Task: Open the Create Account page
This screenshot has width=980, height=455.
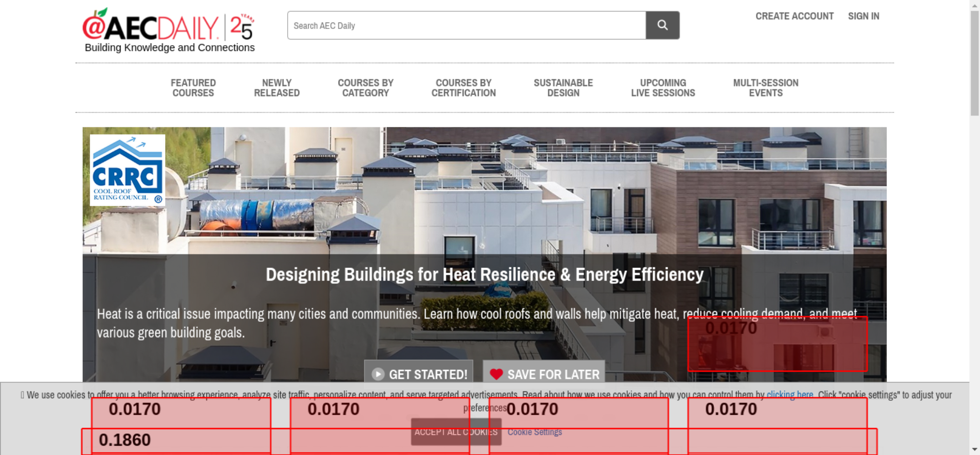Action: 794,16
